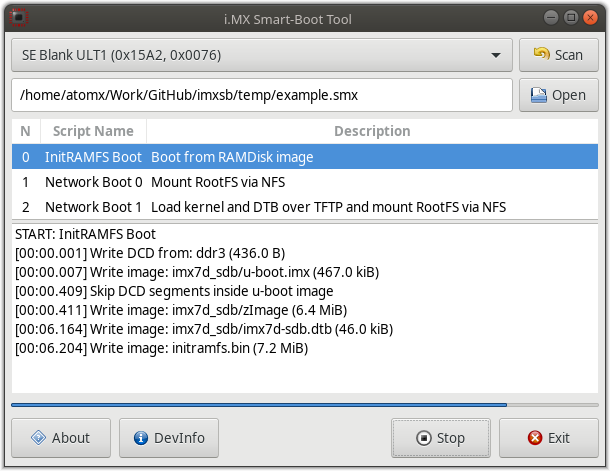Click the script file path field
This screenshot has width=610, height=471.
tap(262, 95)
